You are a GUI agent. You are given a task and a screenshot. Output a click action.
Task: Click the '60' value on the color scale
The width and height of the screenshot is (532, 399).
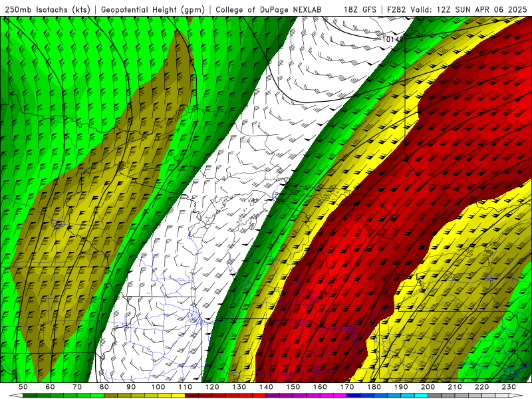click(x=50, y=387)
